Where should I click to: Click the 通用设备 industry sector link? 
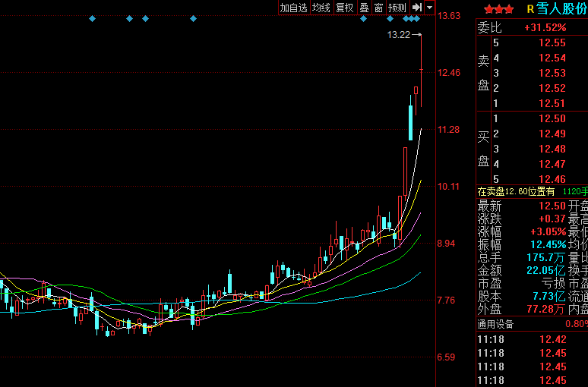tap(495, 324)
